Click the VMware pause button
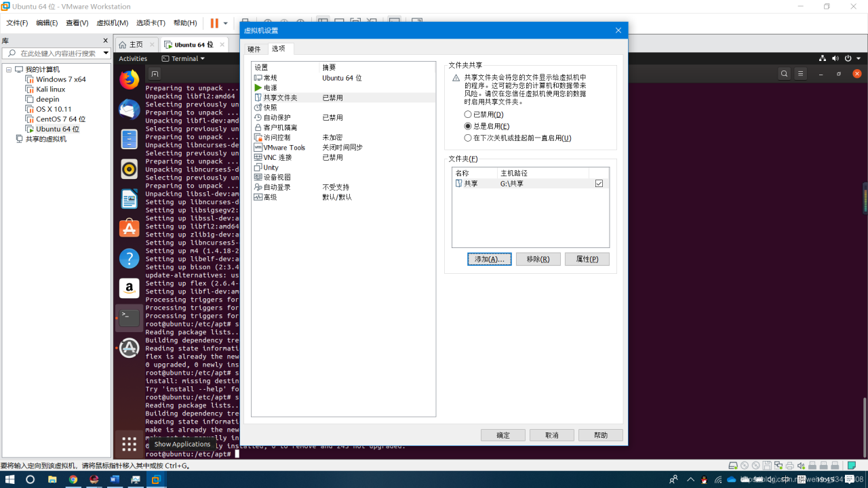 (214, 23)
